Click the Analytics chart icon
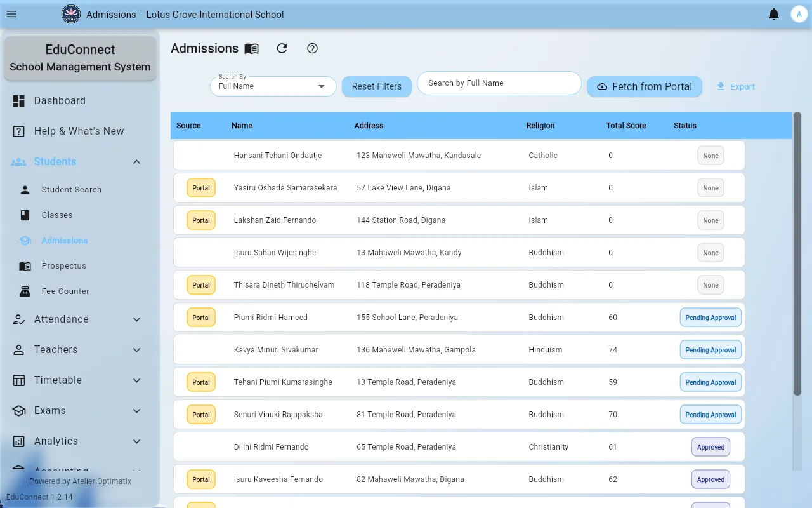The height and width of the screenshot is (508, 812). [x=19, y=441]
